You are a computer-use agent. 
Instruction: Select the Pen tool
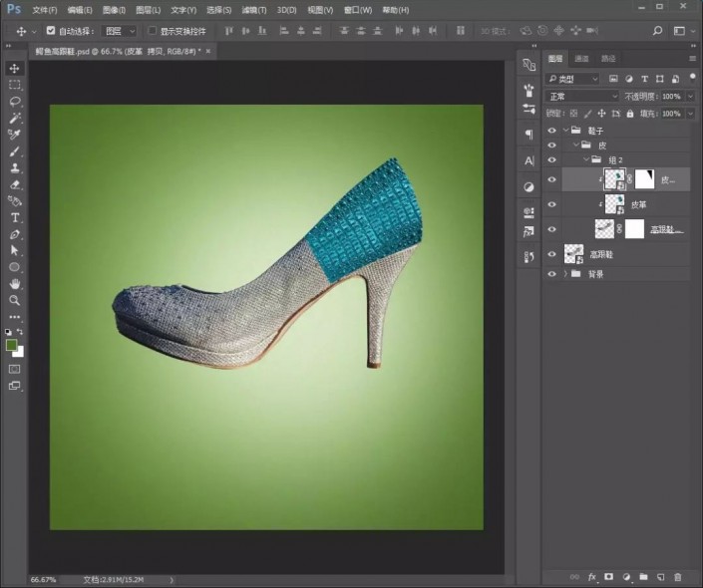pyautogui.click(x=14, y=234)
